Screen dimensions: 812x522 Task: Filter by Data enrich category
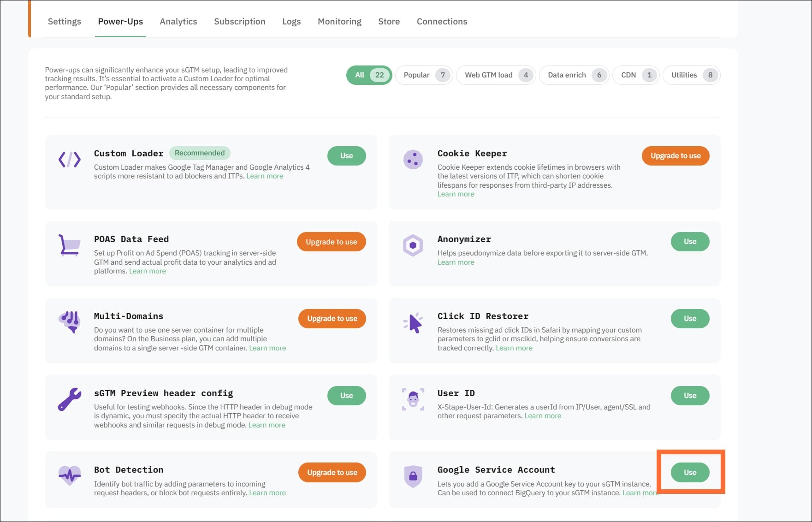575,75
